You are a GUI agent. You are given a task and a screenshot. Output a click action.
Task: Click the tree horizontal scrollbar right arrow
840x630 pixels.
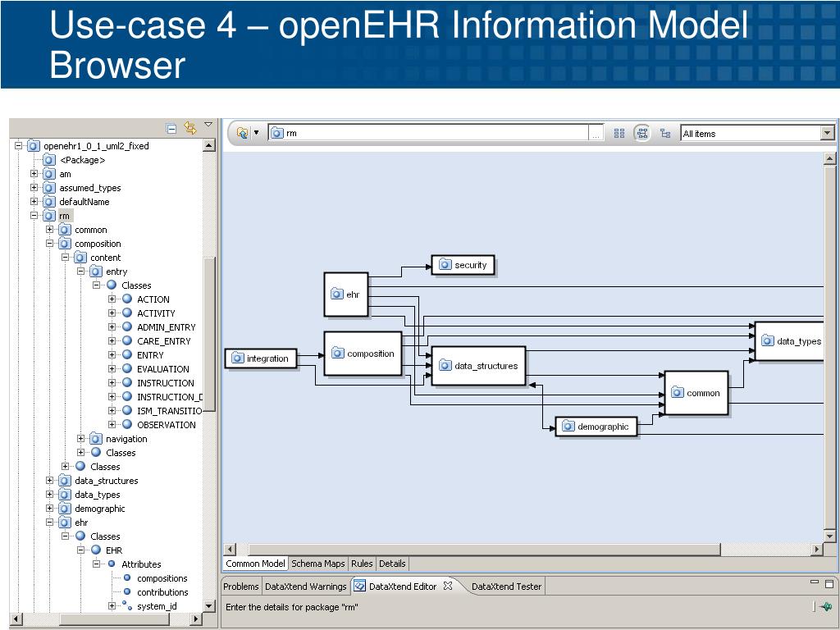click(x=196, y=619)
